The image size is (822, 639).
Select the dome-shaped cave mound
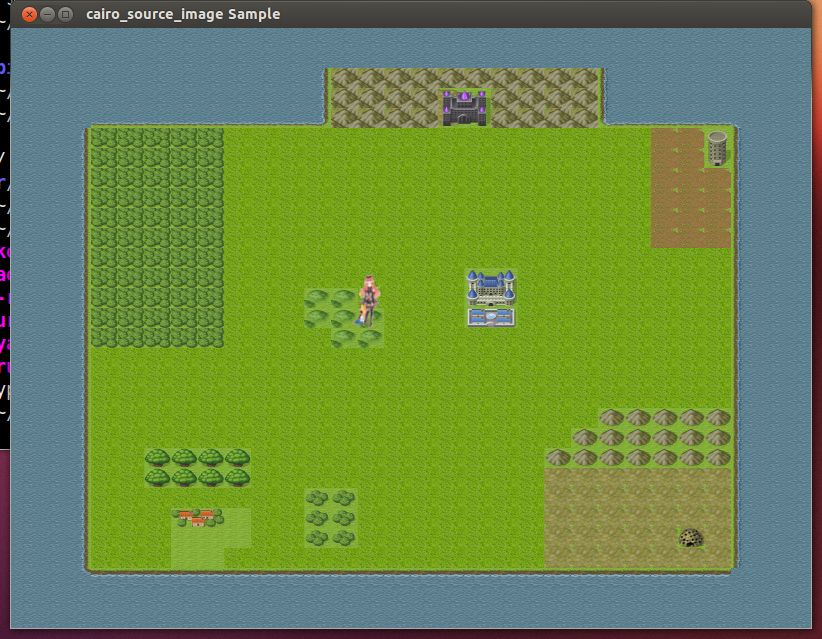[x=690, y=537]
